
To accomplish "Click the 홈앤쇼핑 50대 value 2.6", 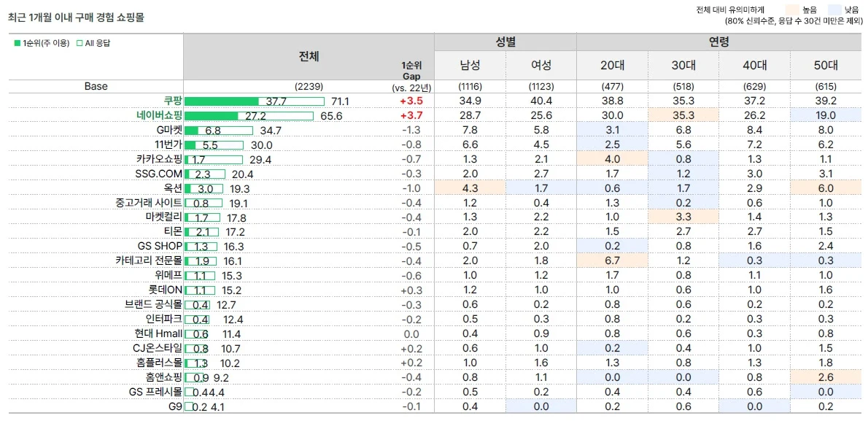I will click(826, 377).
